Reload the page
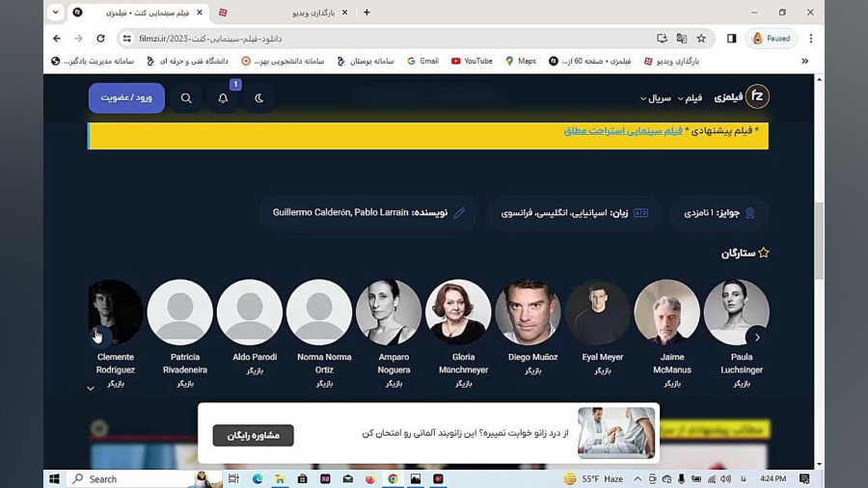The height and width of the screenshot is (488, 868). coord(100,39)
